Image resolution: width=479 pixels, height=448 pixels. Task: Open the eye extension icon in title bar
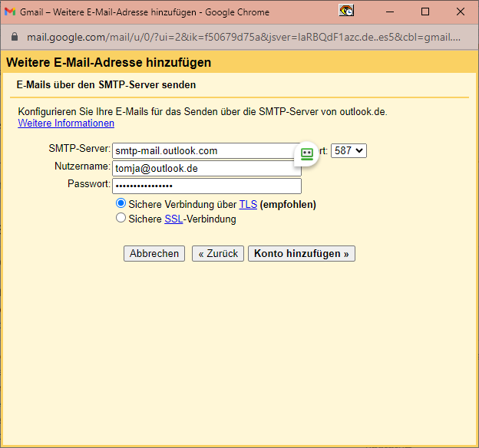click(x=346, y=11)
